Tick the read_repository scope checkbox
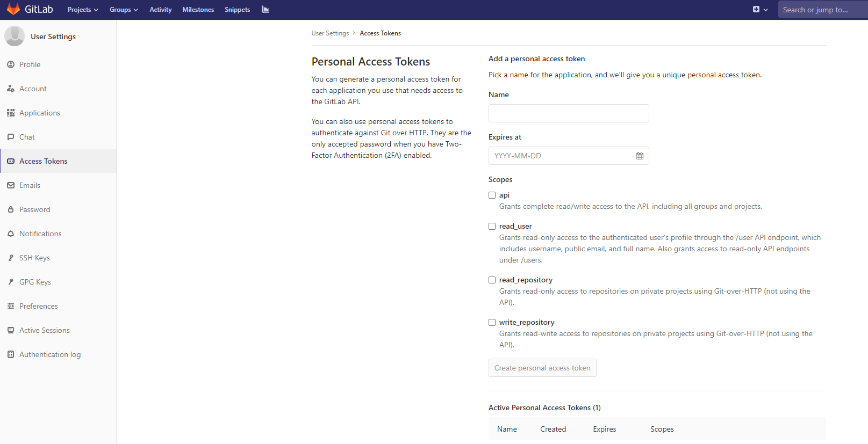 [x=492, y=280]
